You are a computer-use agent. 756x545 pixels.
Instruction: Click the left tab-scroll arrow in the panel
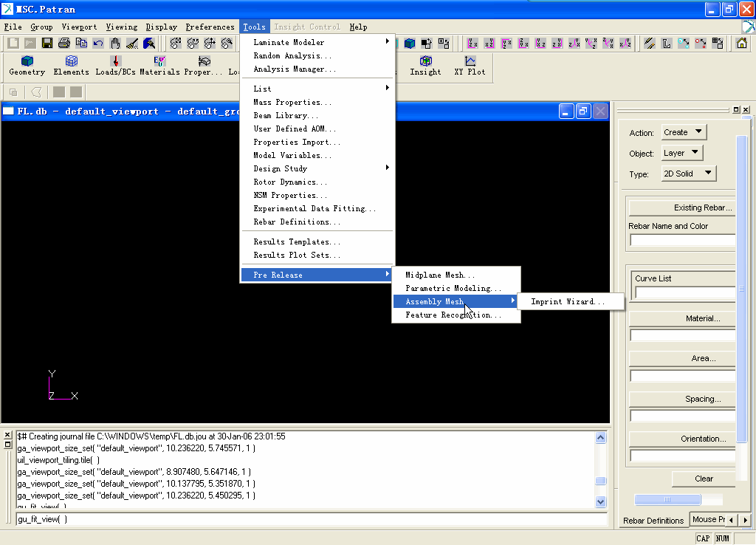coord(732,520)
